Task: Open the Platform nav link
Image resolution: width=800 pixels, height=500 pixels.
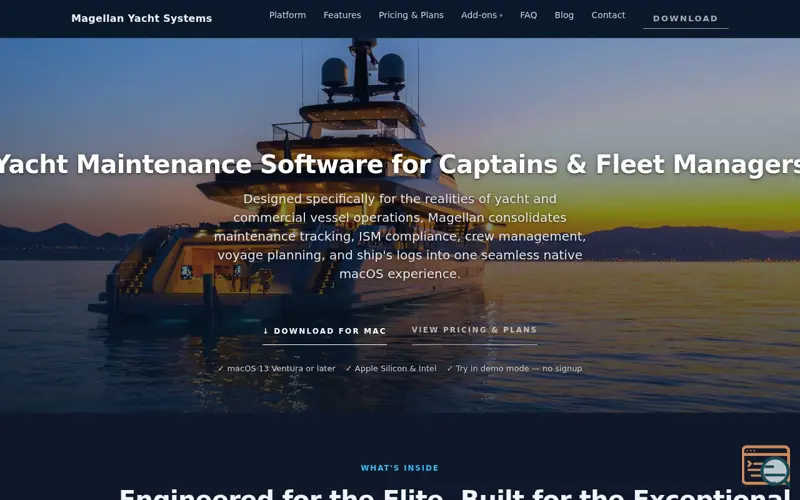Action: (288, 15)
